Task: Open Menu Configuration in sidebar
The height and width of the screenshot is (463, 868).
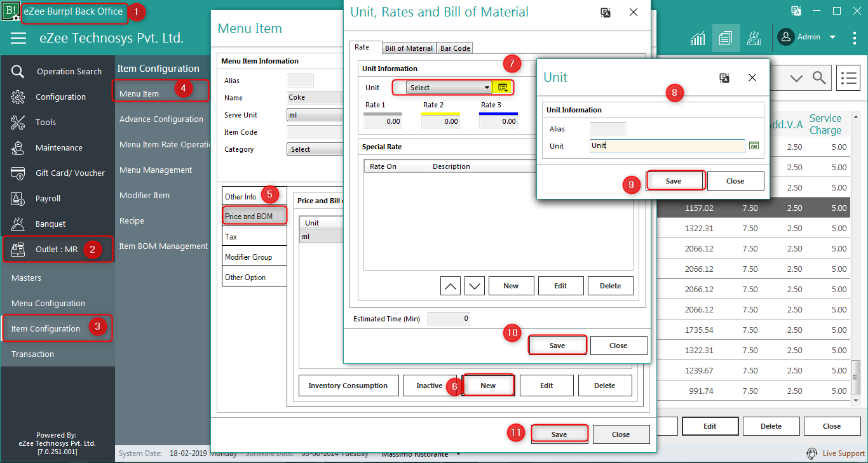Action: coord(48,303)
